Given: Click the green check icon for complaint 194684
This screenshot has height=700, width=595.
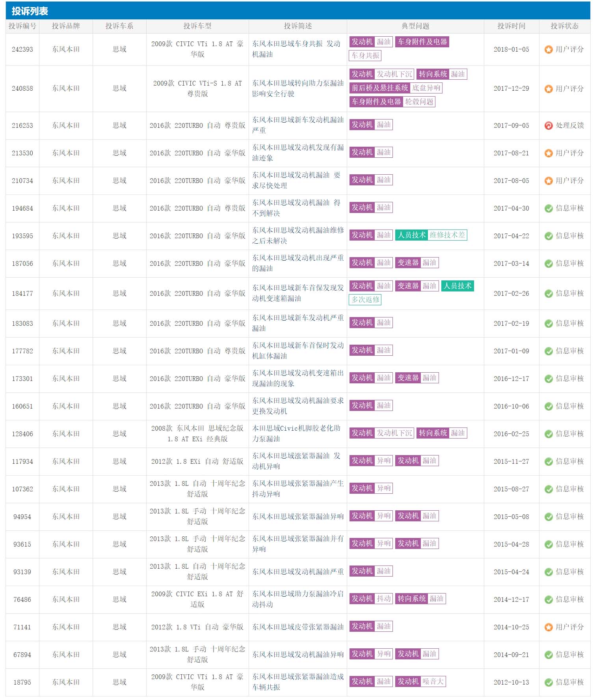Looking at the screenshot, I should tap(549, 209).
